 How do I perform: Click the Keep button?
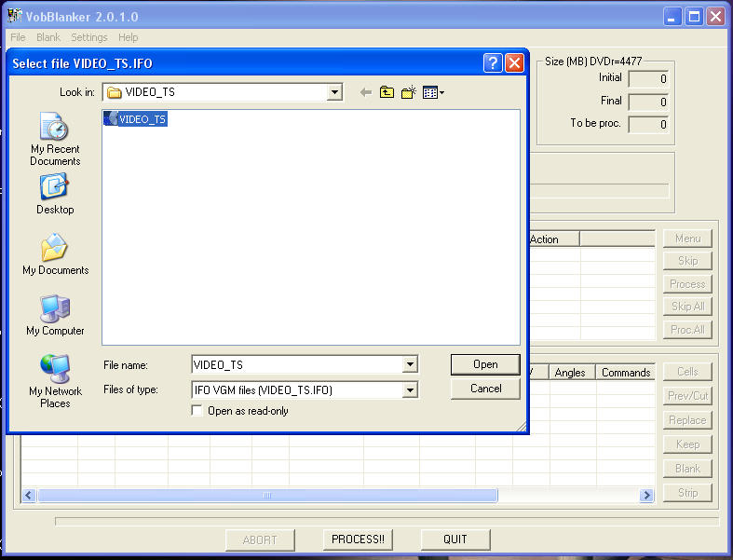pos(687,444)
